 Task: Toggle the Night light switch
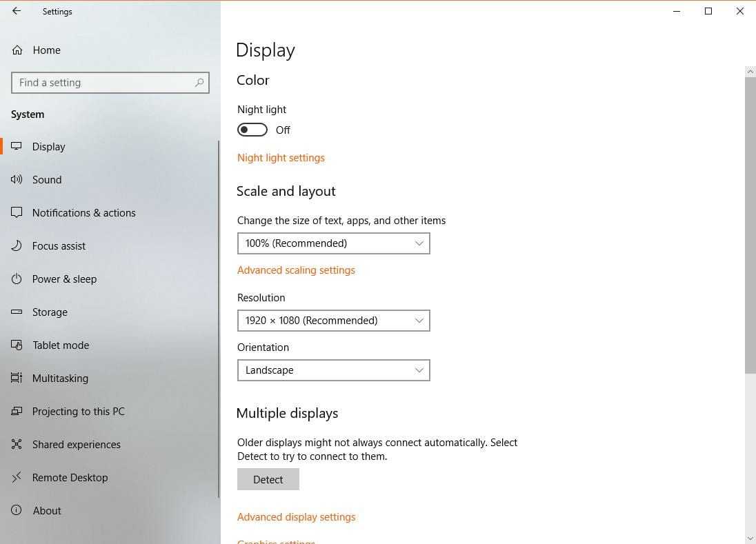[252, 130]
